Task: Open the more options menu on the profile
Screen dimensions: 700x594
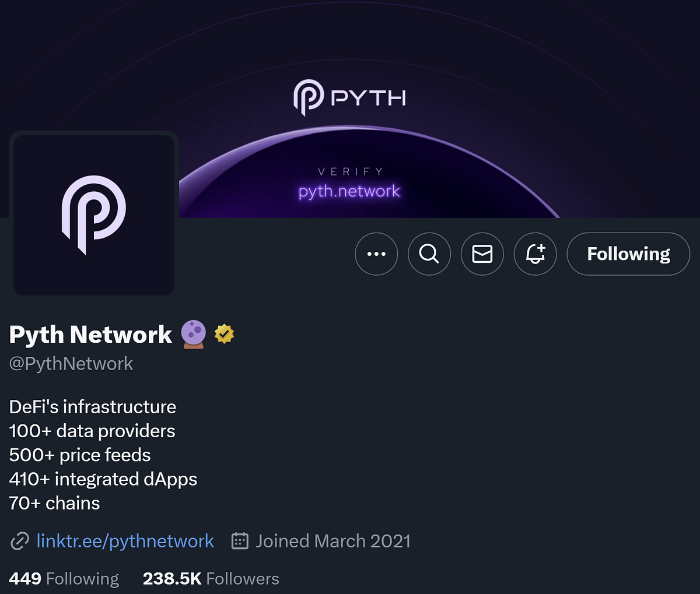Action: 376,254
